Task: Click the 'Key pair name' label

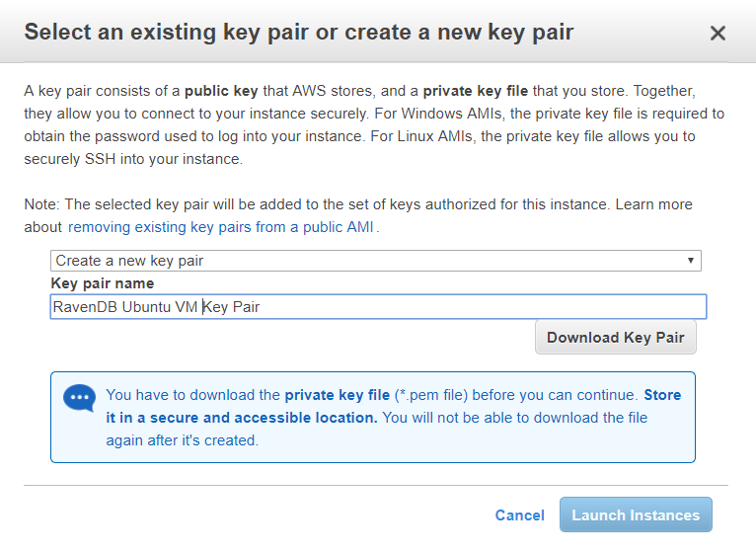Action: (x=103, y=283)
